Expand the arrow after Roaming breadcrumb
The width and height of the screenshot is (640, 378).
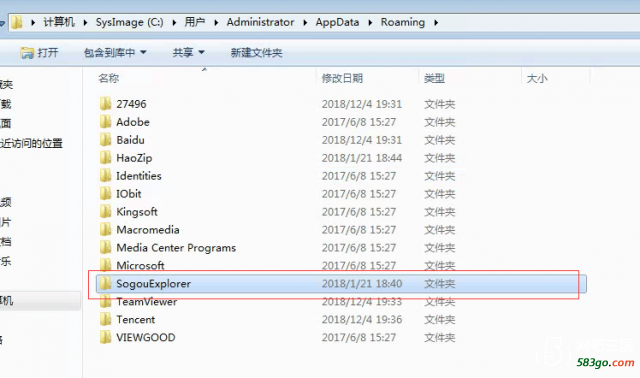pos(436,22)
